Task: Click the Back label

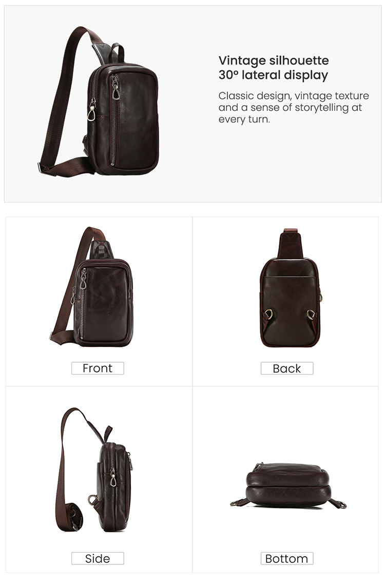Action: [287, 368]
